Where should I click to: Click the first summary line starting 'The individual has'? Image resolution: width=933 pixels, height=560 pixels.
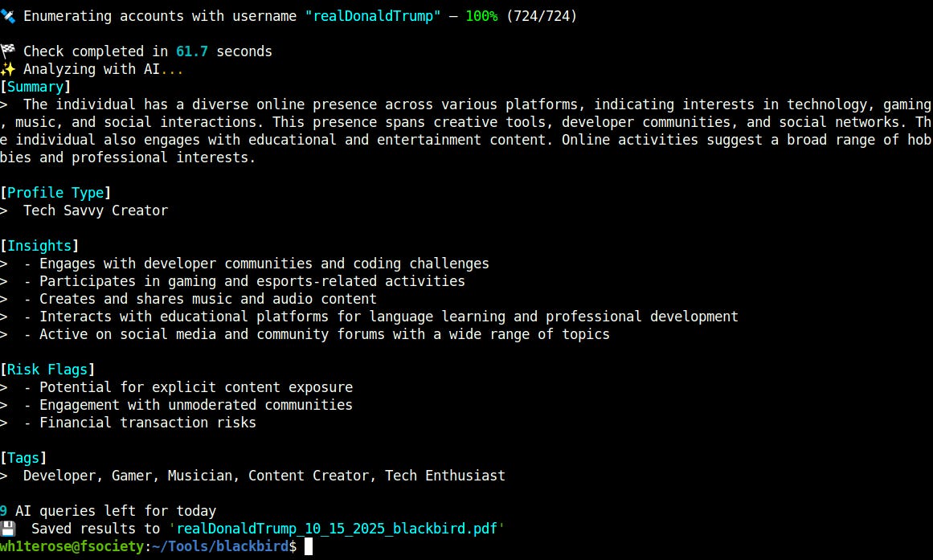477,104
